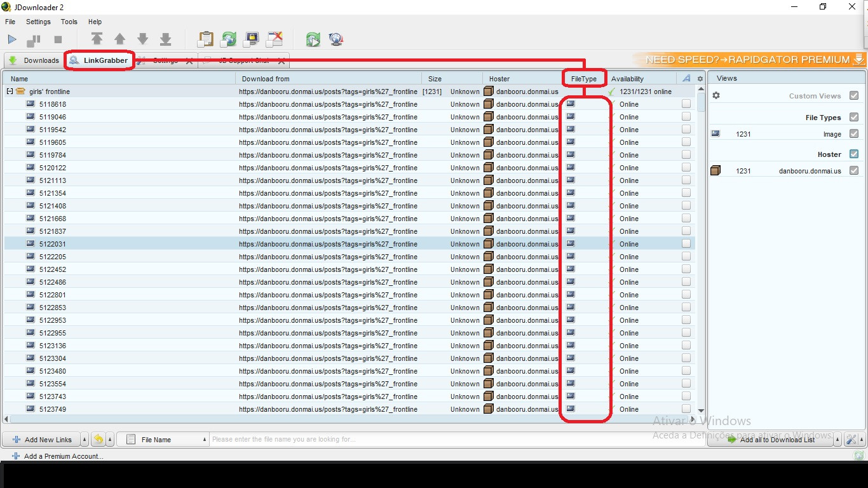868x488 pixels.
Task: Click the danbooru hoster filter box icon
Action: [x=715, y=170]
